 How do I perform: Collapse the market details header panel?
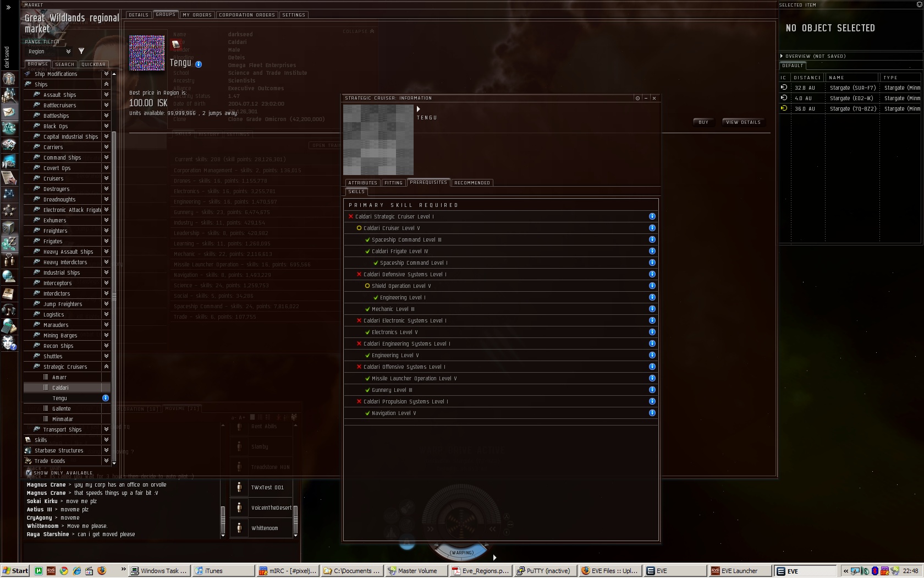[x=359, y=31]
